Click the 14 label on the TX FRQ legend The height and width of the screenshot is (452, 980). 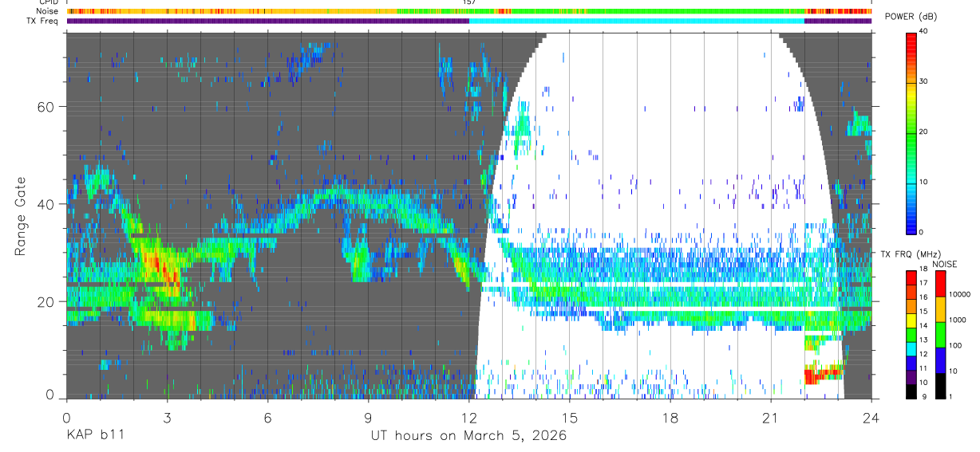tap(923, 325)
